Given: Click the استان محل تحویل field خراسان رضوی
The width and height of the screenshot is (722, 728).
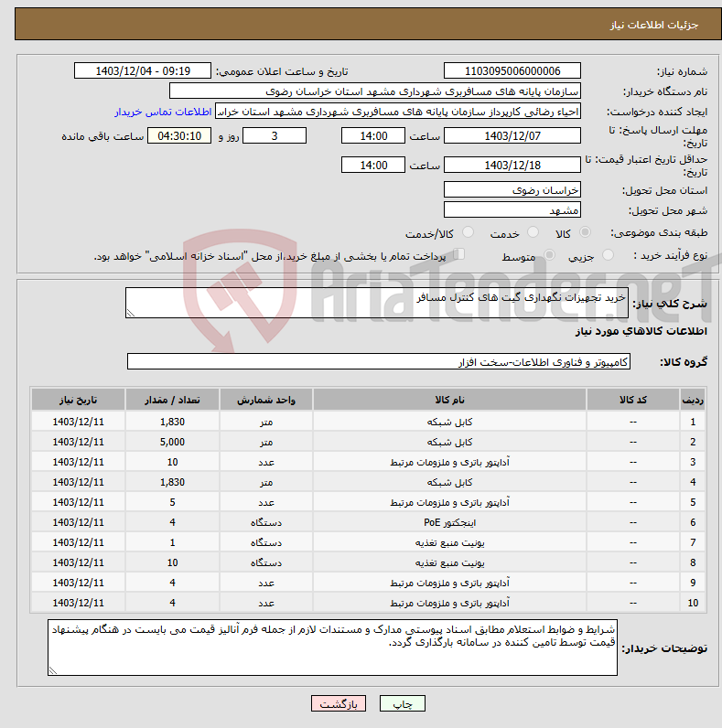Looking at the screenshot, I should pyautogui.click(x=512, y=190).
